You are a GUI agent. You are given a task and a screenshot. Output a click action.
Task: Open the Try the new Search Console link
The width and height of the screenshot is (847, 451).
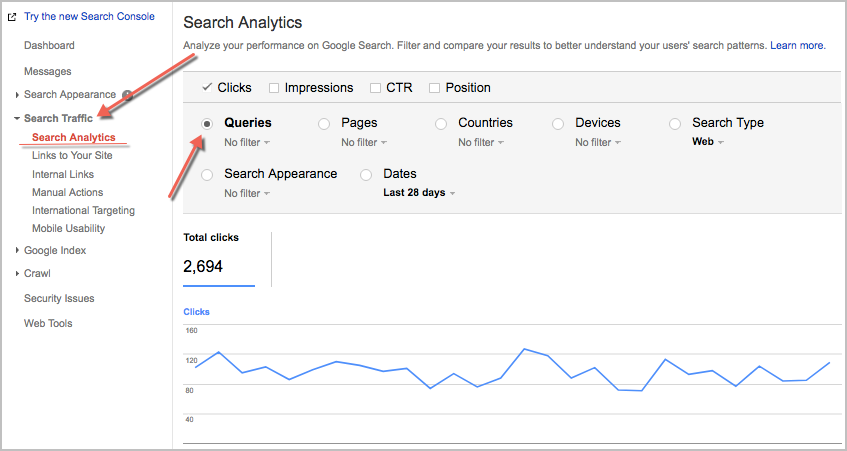click(x=90, y=17)
